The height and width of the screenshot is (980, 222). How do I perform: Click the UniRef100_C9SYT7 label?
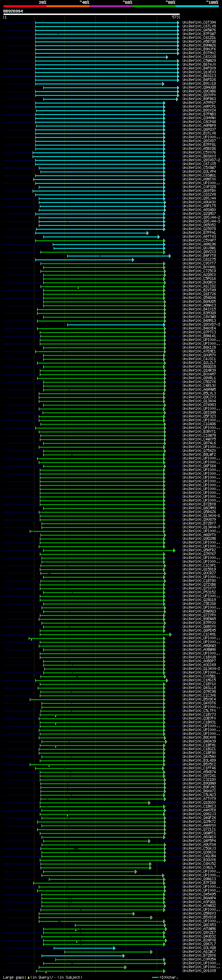[199, 263]
